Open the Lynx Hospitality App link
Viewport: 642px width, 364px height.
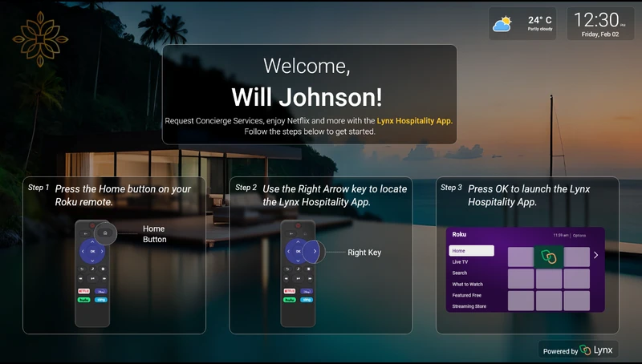point(415,120)
